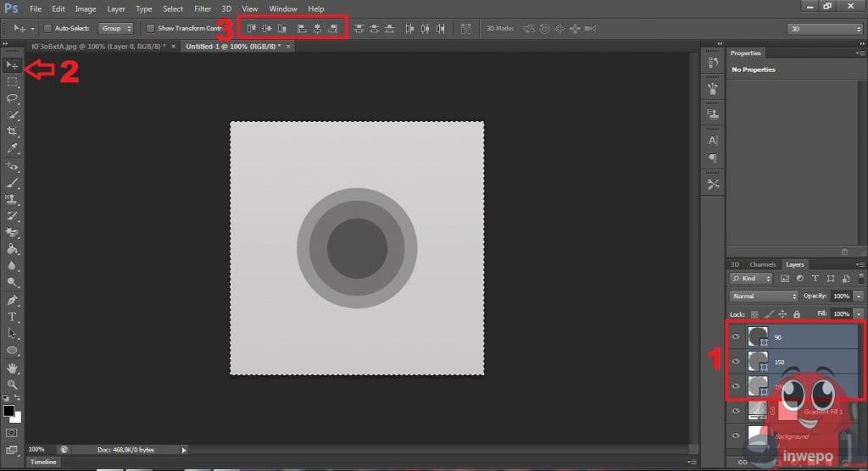Viewport: 868px width, 471px height.
Task: Select the Move tool
Action: pos(13,64)
